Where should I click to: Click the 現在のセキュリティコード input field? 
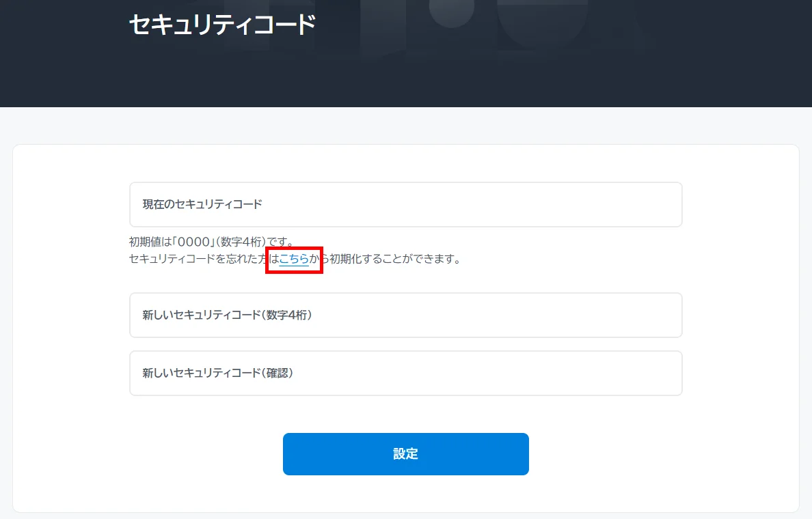pos(405,204)
